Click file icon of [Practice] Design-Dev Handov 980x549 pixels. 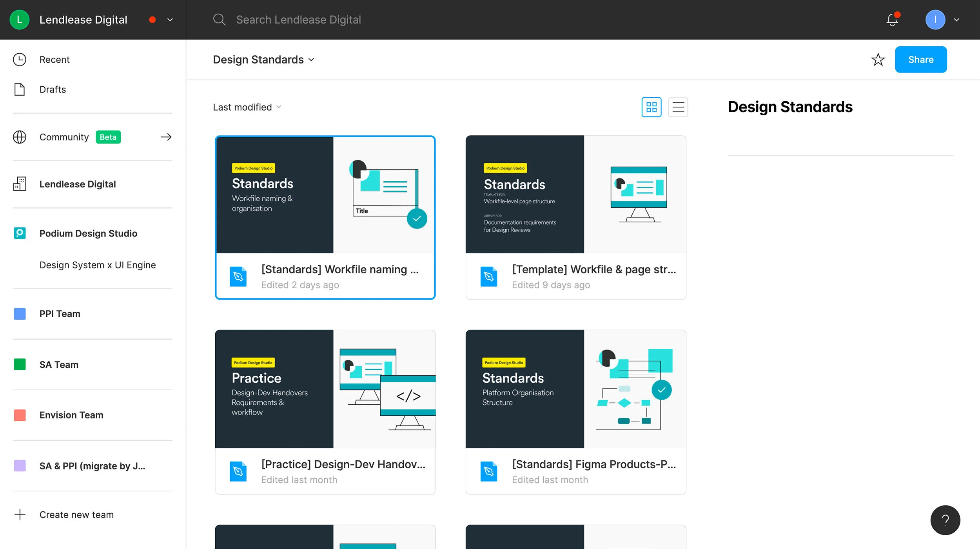click(x=238, y=471)
